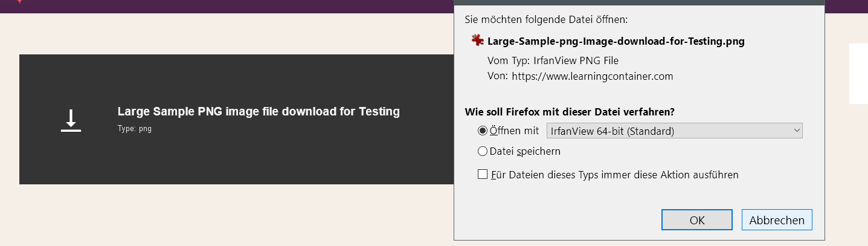Image resolution: width=868 pixels, height=246 pixels.
Task: Click the "Wie soll Firefox" question heading
Action: point(569,112)
